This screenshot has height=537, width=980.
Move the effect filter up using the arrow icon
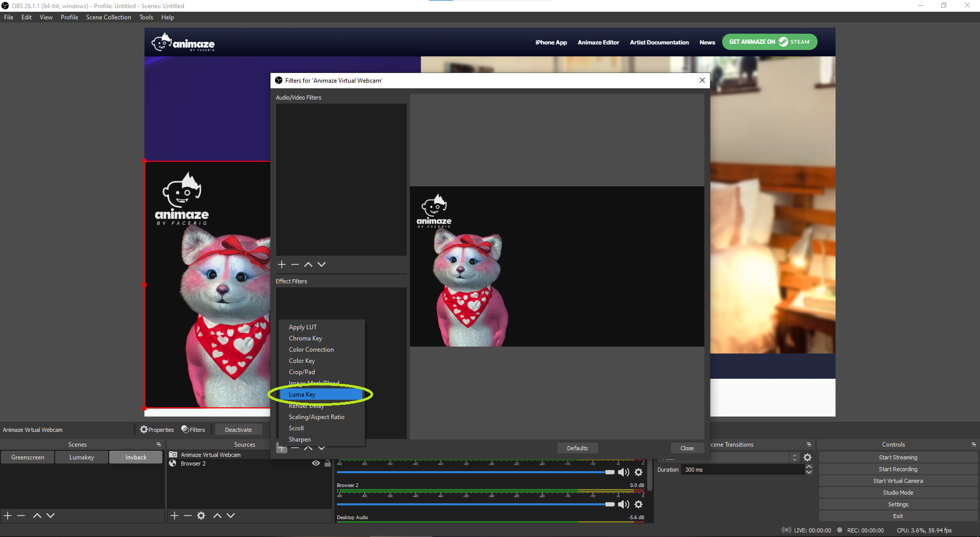[x=308, y=448]
